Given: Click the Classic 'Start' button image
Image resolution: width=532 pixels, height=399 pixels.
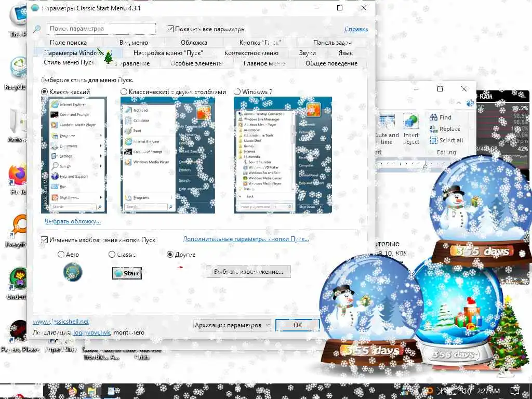Looking at the screenshot, I should [x=127, y=273].
